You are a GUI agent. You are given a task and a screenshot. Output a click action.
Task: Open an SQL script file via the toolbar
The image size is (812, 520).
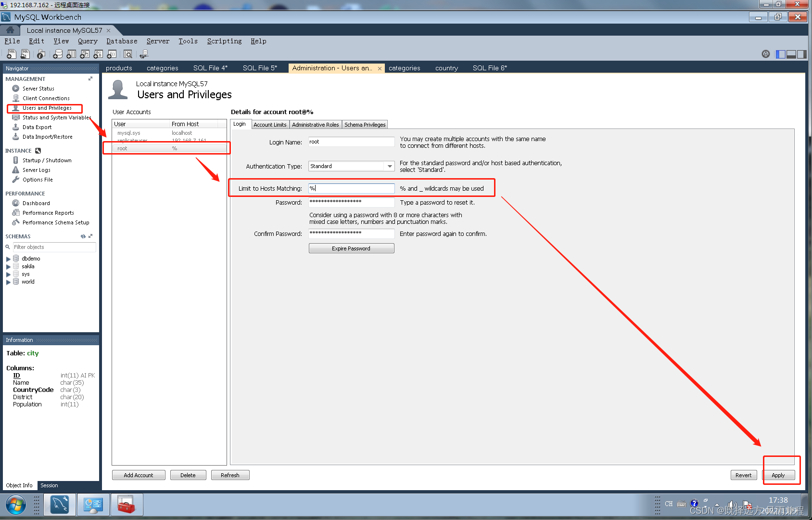pos(25,54)
